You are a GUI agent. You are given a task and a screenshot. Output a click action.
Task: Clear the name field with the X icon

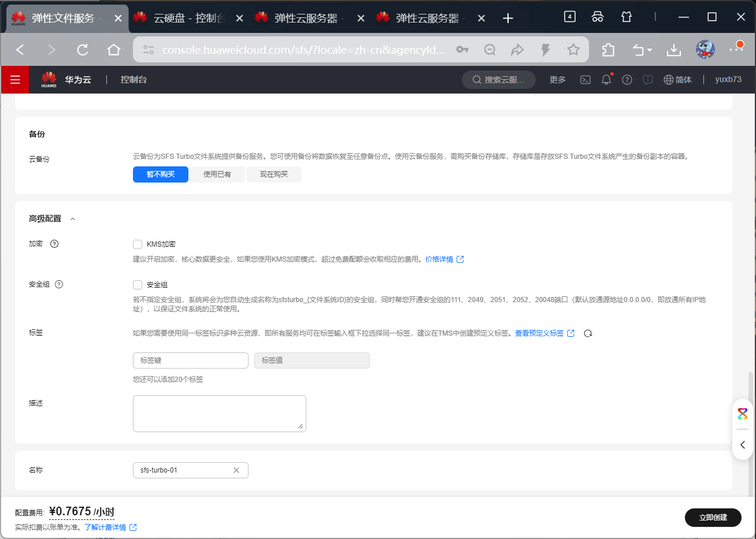coord(236,470)
